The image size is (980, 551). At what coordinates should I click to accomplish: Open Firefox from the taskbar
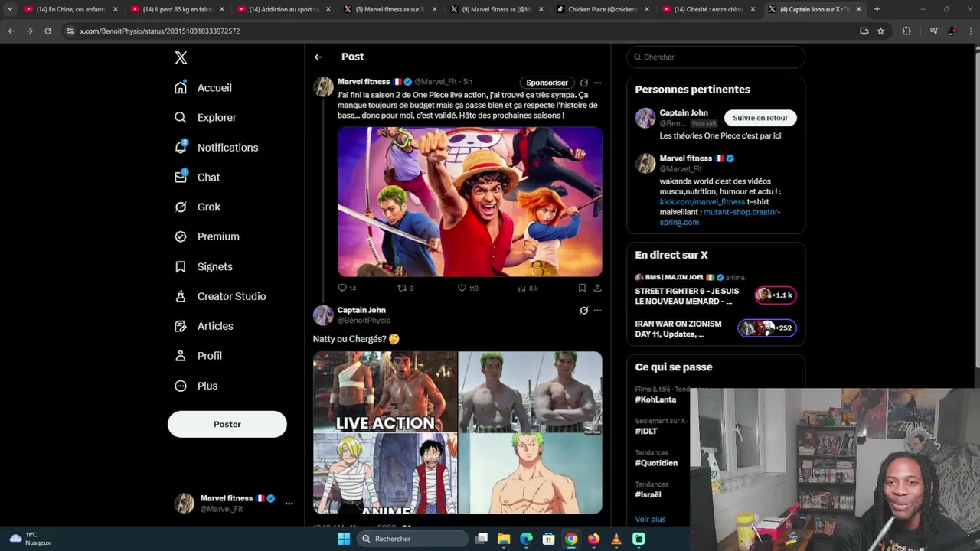point(593,539)
